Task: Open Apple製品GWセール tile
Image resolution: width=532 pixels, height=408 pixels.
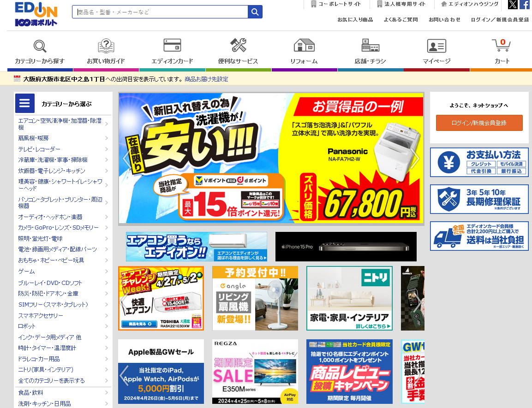Action: tap(161, 372)
